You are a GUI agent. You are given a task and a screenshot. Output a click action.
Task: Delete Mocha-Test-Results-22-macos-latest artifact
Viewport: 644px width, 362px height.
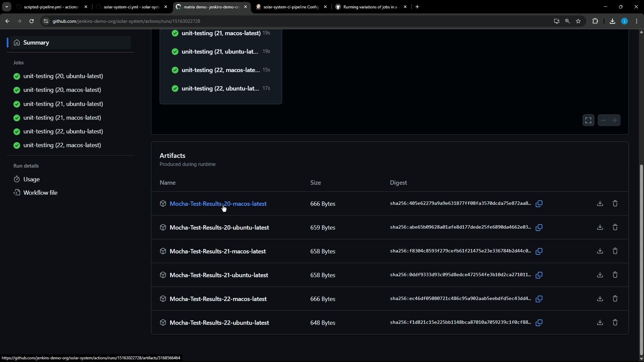(x=615, y=299)
